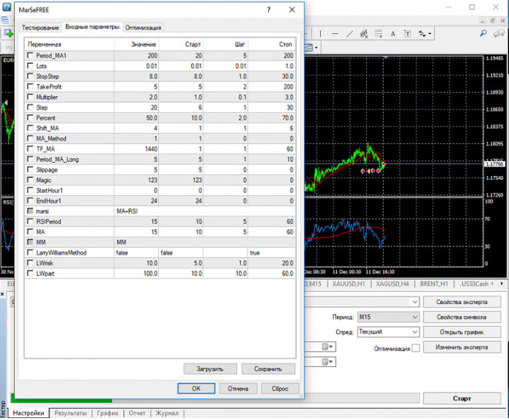509x420 pixels.
Task: Select the trendline drawing tool
Action: tap(350, 34)
